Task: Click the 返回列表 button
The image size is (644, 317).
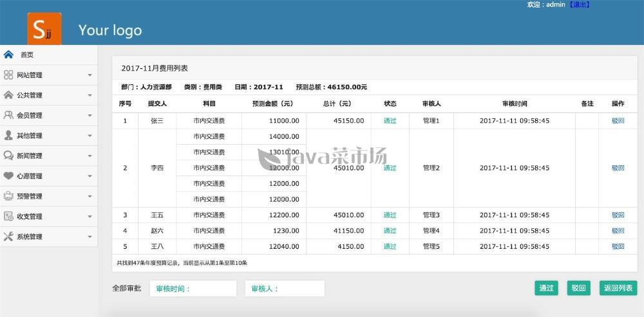Action: pyautogui.click(x=618, y=288)
